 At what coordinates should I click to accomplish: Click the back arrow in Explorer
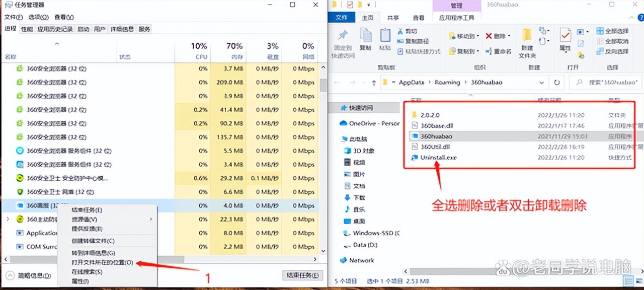point(337,82)
